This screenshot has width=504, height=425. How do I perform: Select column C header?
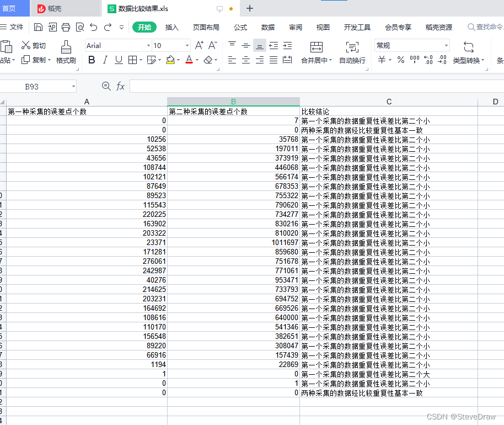click(389, 102)
